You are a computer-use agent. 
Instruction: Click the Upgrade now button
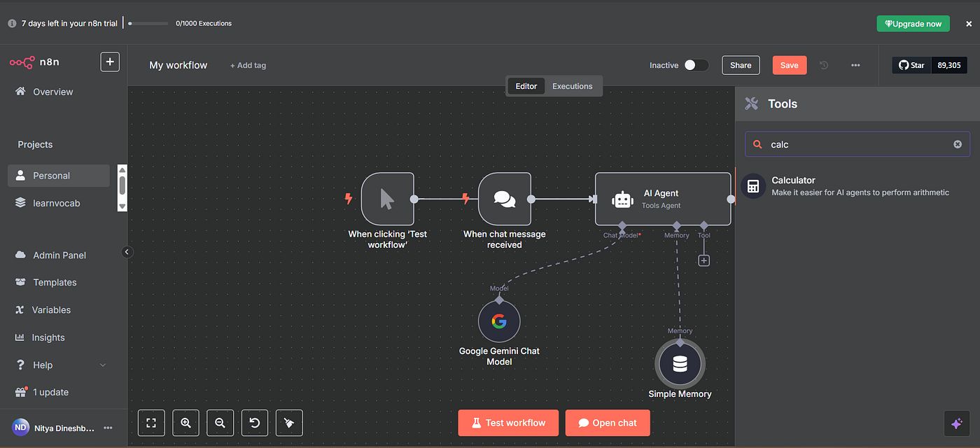coord(913,24)
